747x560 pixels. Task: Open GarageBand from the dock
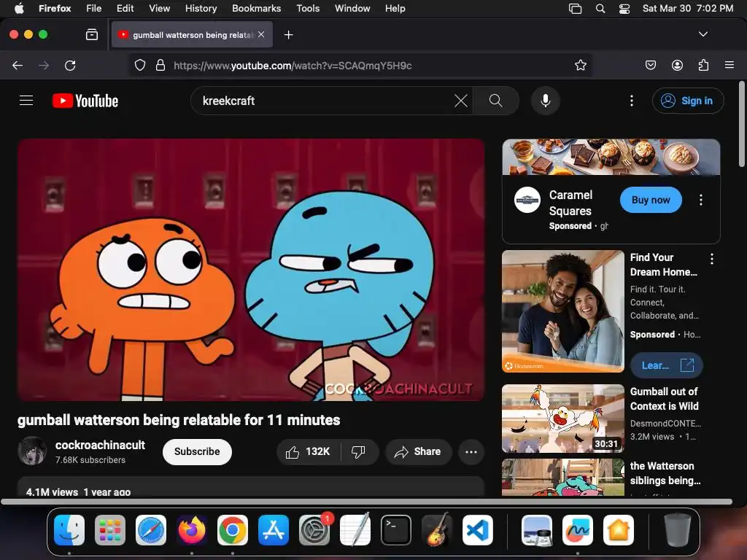point(436,530)
